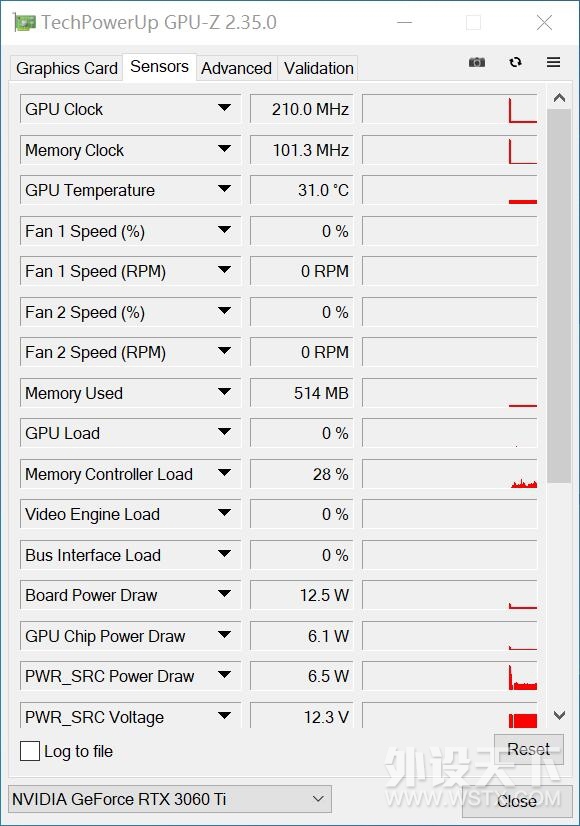Click the PWR_SRC Power Draw graph
Viewport: 580px width, 826px height.
(x=450, y=676)
